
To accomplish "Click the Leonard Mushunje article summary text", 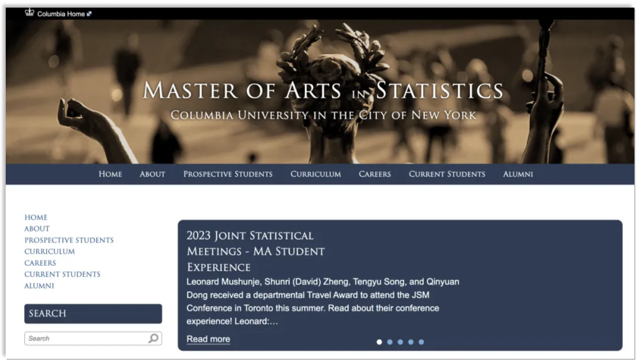I will pos(323,302).
